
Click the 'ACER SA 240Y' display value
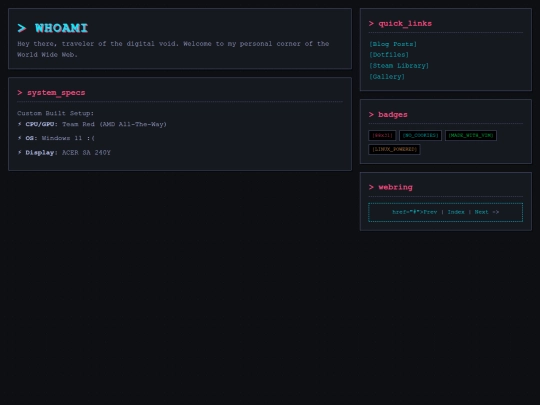tap(86, 153)
